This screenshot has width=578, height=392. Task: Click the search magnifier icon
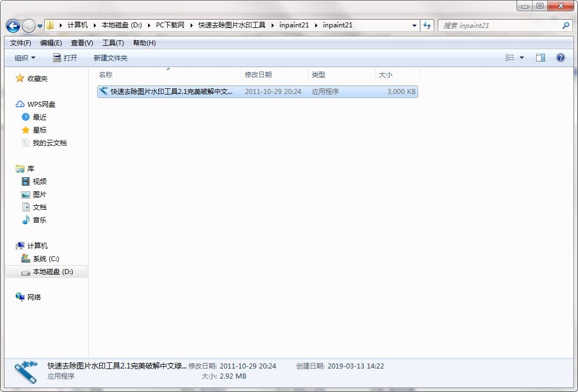566,26
